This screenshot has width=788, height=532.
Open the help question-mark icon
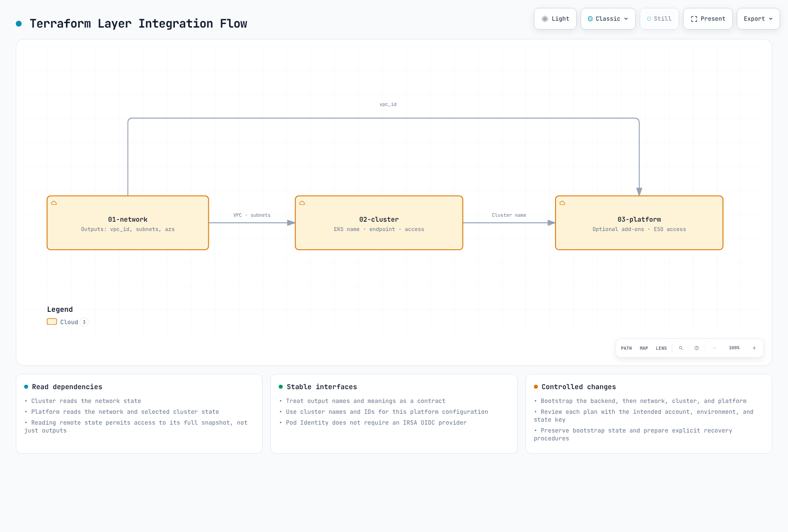pyautogui.click(x=697, y=348)
